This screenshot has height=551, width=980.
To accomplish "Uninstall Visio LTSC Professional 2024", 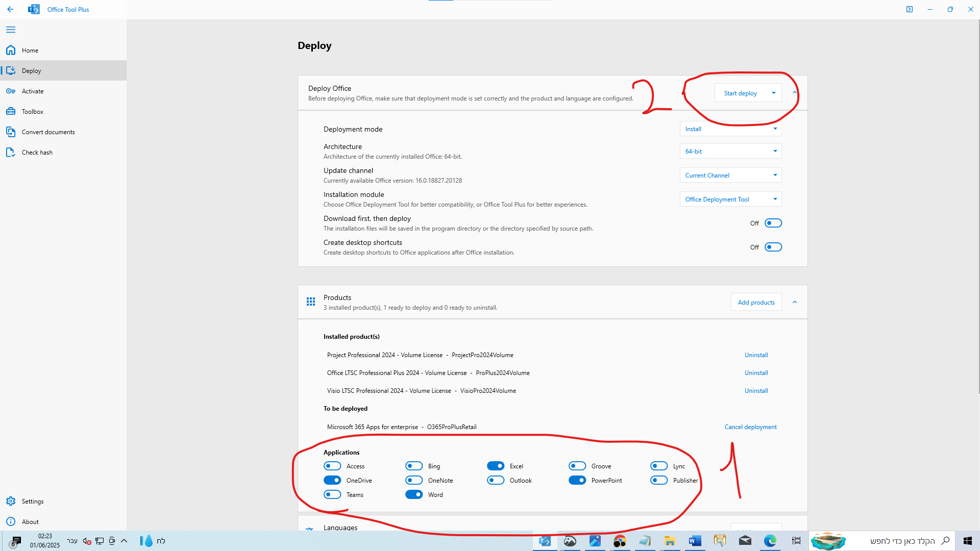I will pos(756,391).
